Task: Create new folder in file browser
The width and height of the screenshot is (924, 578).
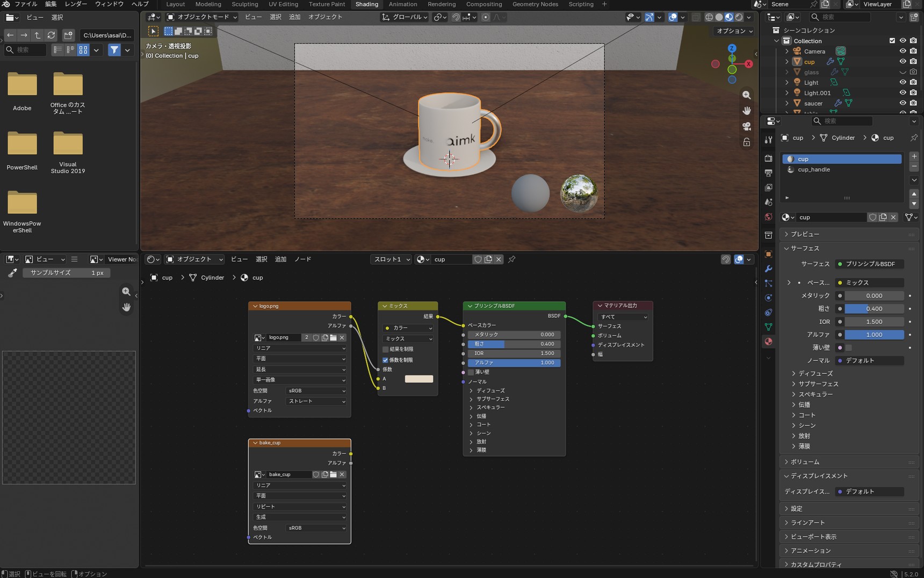Action: (68, 35)
